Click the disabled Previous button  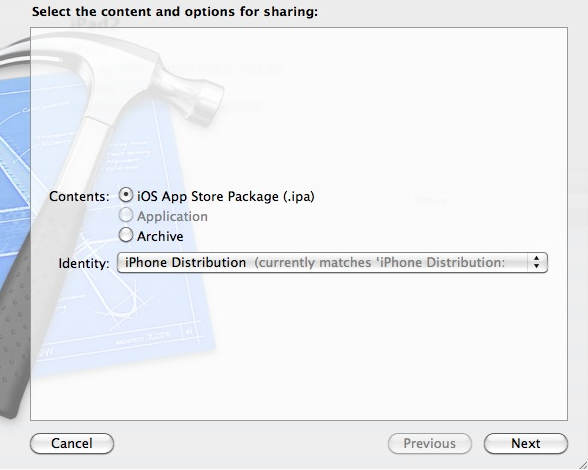click(x=430, y=443)
